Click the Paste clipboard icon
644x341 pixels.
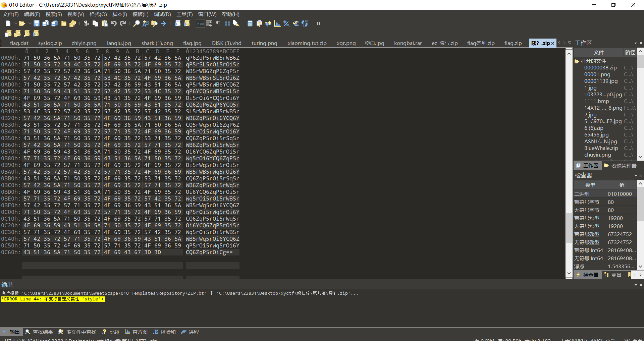[x=104, y=23]
